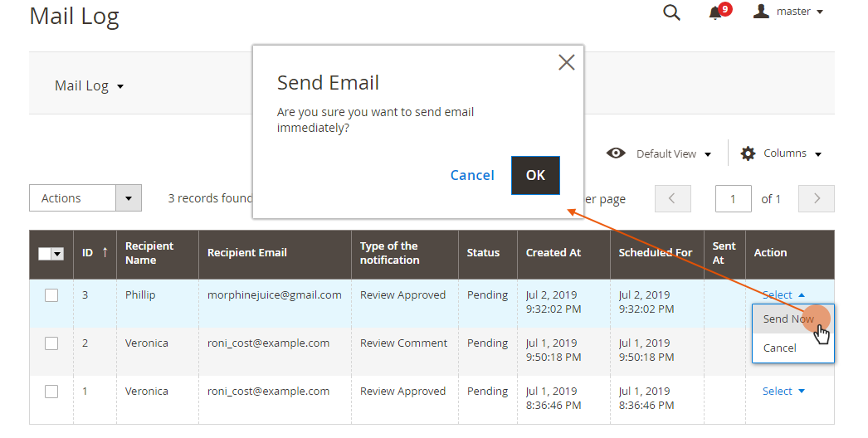
Task: Click Cancel link in Send Email dialog
Action: (472, 176)
